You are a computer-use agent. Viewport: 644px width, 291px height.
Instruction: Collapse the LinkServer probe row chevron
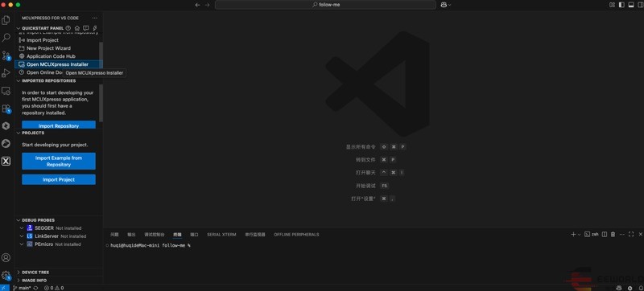(23, 236)
